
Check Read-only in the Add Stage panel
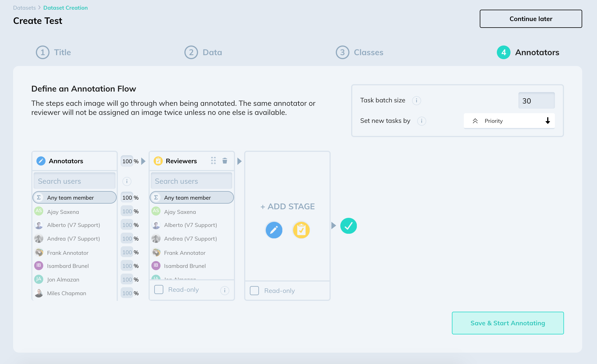point(254,291)
